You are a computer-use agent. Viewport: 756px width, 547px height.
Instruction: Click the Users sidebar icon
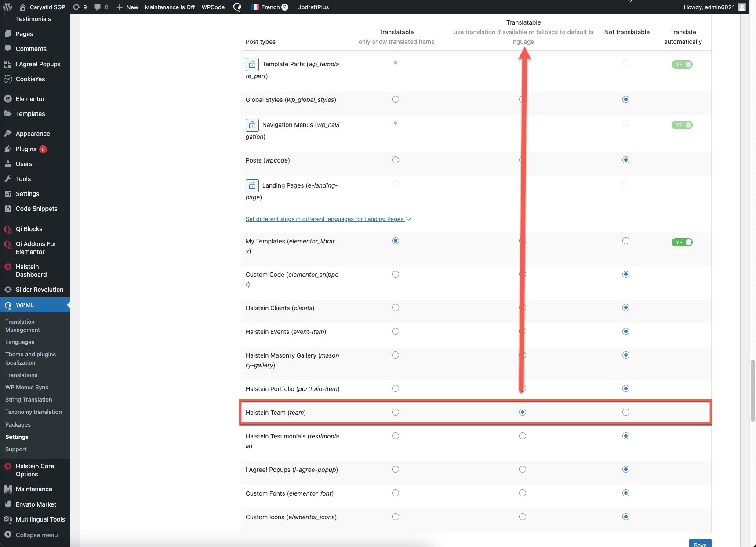coord(8,164)
